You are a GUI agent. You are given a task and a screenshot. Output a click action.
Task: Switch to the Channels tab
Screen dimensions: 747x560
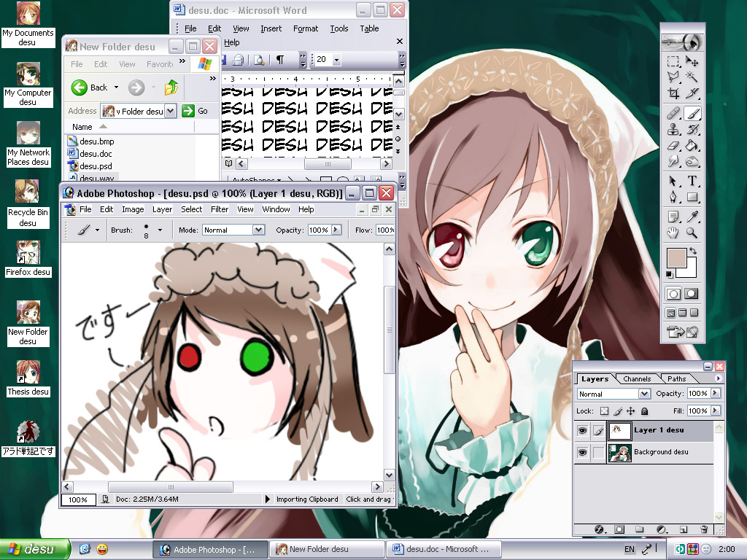(x=637, y=379)
